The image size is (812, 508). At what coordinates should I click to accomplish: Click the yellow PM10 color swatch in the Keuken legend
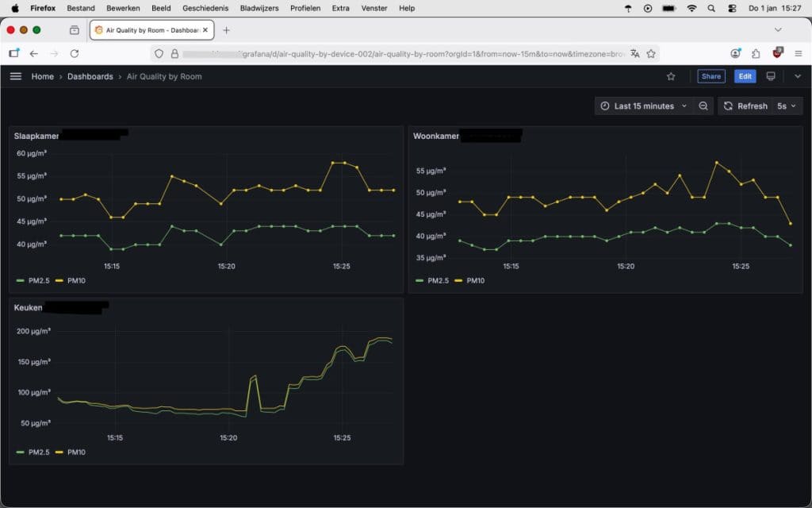click(59, 452)
